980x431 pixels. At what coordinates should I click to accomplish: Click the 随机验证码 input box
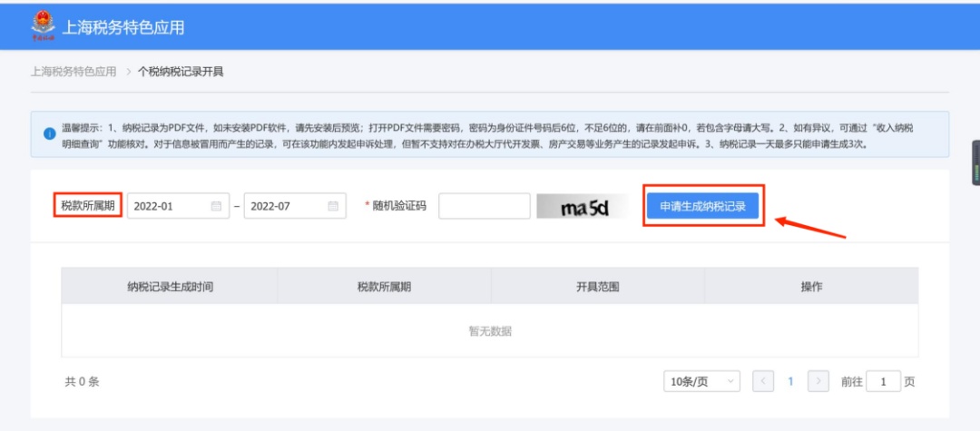pos(484,206)
